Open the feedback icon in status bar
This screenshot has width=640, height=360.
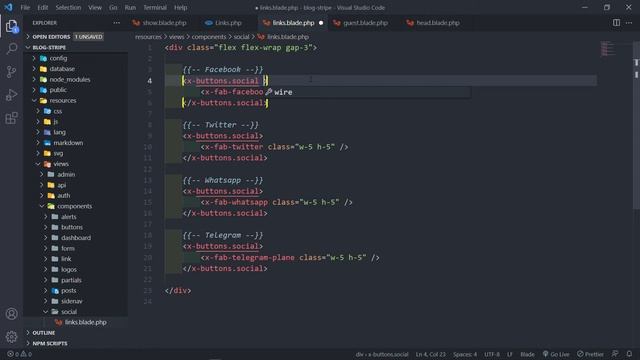point(615,354)
